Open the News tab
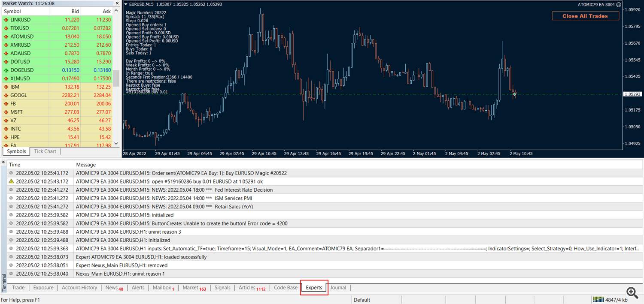The width and height of the screenshot is (644, 304). click(114, 288)
